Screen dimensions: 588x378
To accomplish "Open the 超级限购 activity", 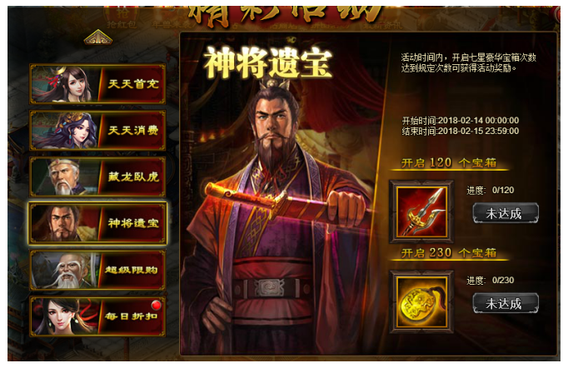I will click(x=97, y=270).
